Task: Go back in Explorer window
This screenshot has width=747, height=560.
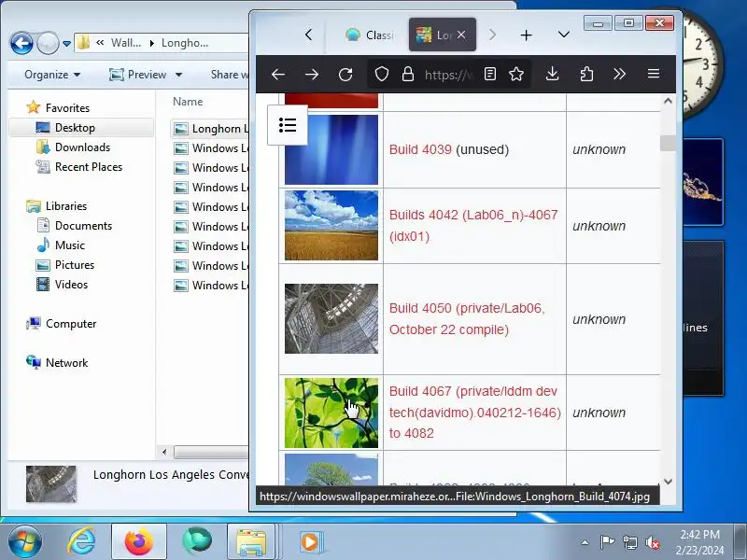Action: coord(21,43)
